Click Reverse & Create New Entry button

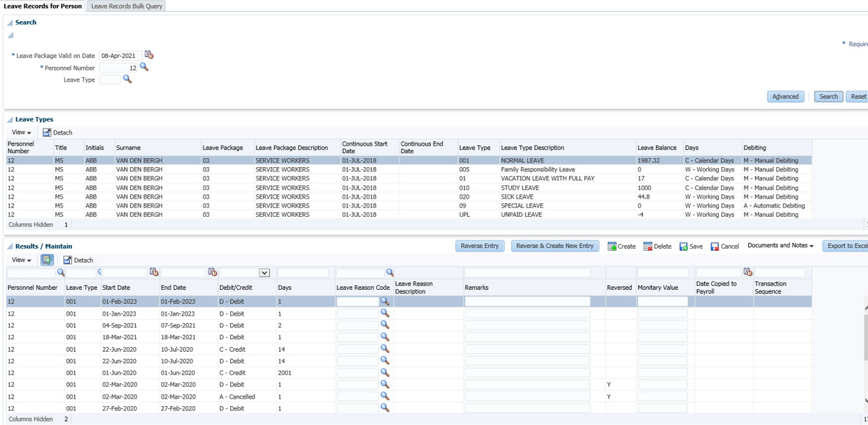(x=554, y=246)
